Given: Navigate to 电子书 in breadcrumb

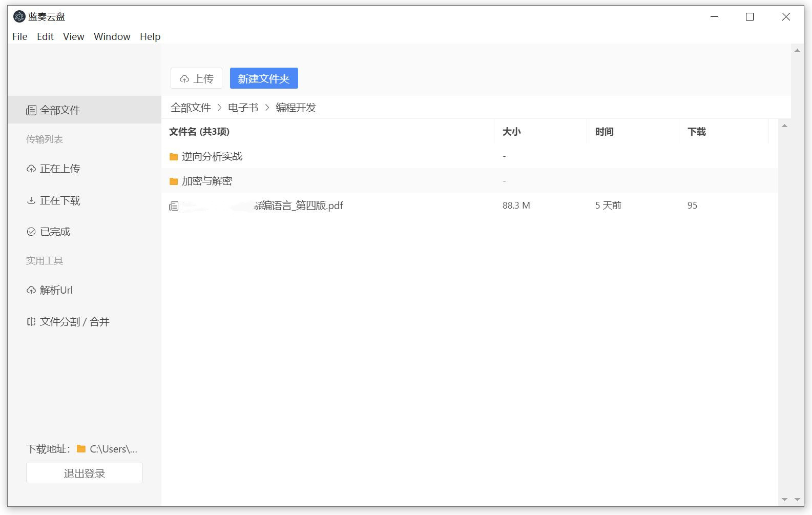Looking at the screenshot, I should tap(243, 108).
